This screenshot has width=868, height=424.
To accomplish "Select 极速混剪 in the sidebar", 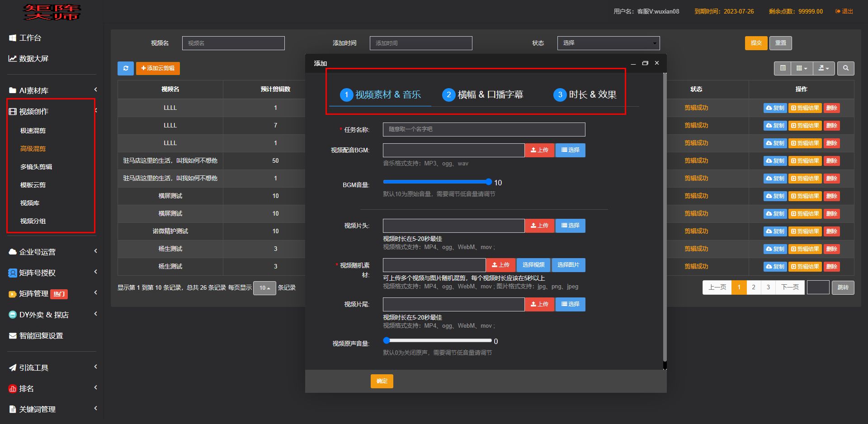I will [x=33, y=131].
